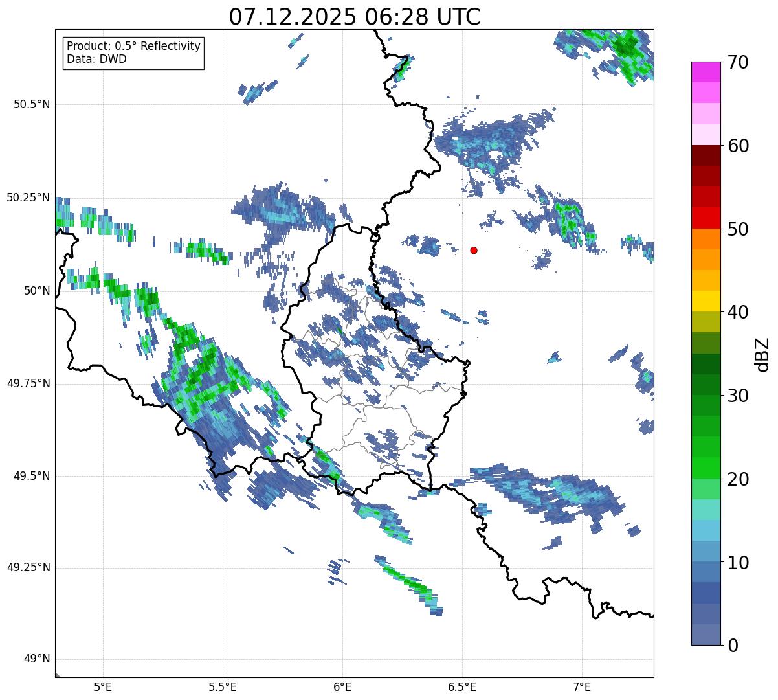
Task: Click the '50.25°N' latitude label
Action: tap(28, 198)
